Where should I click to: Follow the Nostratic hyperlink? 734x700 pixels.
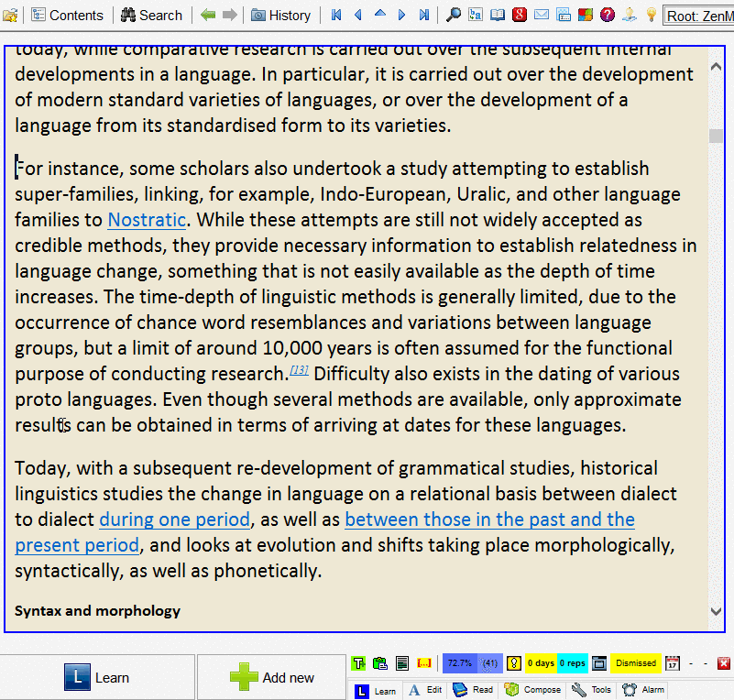pos(147,220)
